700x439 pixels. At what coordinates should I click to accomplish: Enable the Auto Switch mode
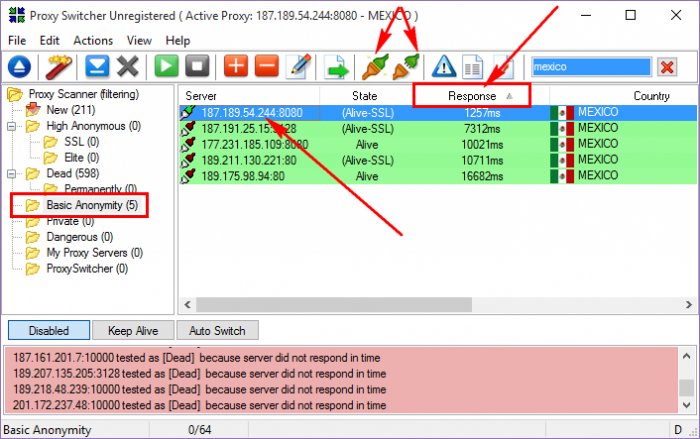[x=217, y=330]
